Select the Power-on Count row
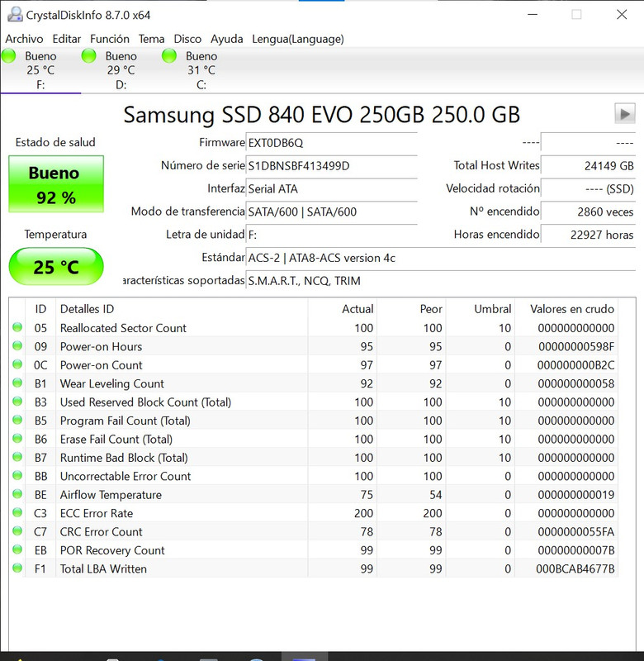The image size is (644, 661). click(314, 365)
